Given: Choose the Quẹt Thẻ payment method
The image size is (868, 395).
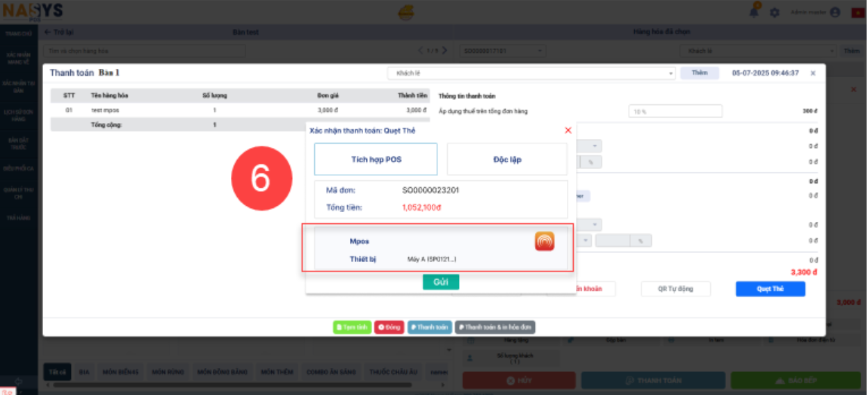Looking at the screenshot, I should [770, 289].
